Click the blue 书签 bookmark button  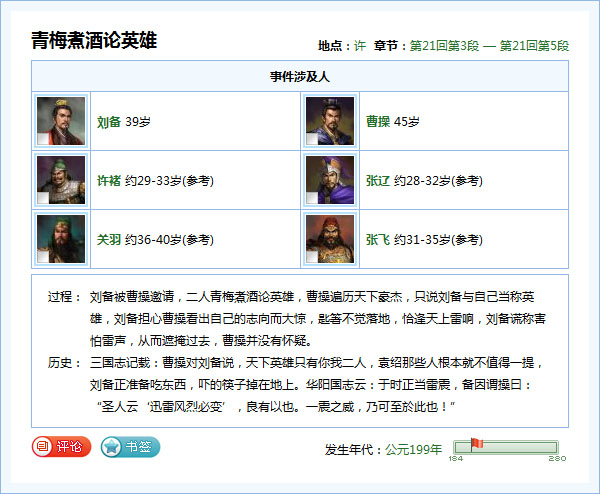[130, 447]
